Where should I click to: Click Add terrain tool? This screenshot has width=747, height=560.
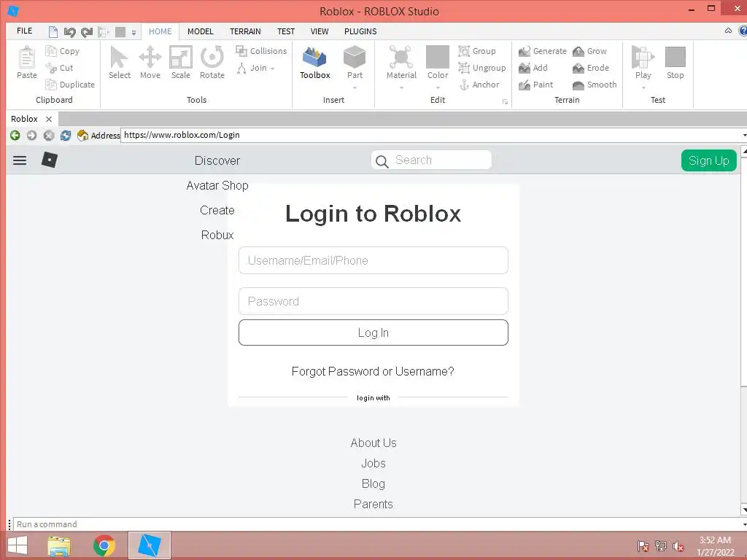[x=533, y=68]
